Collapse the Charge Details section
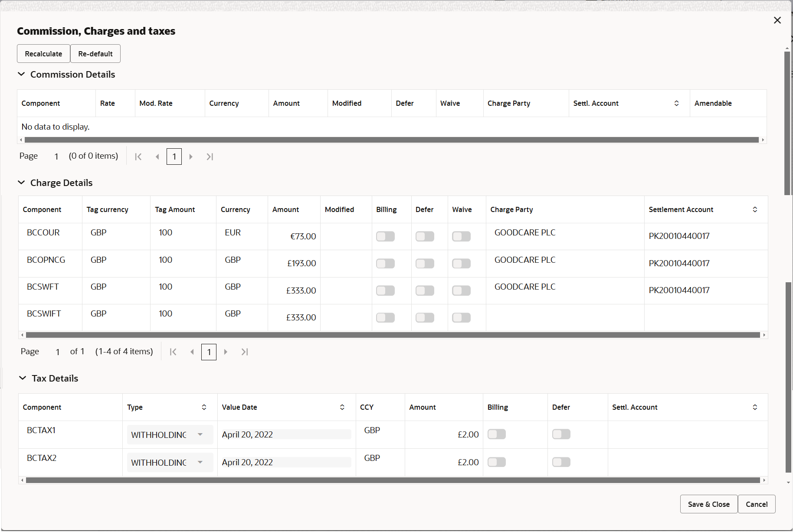This screenshot has width=793, height=532. click(x=22, y=182)
